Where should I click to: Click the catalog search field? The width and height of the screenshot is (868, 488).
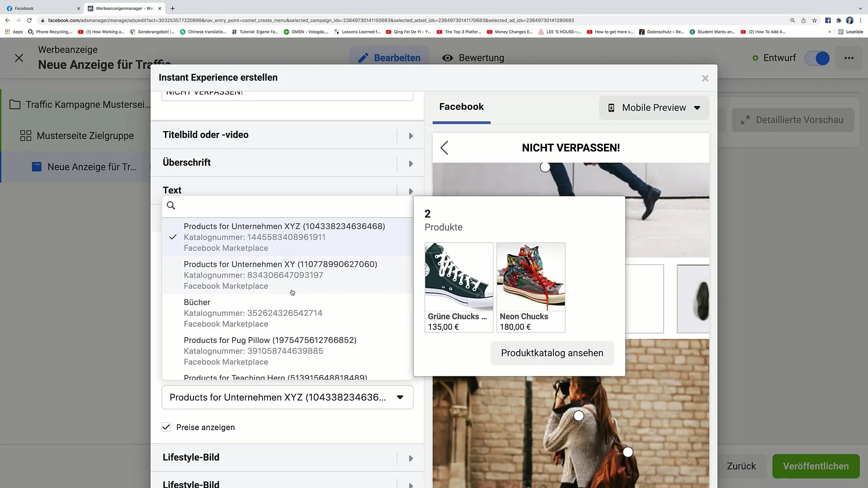pos(288,206)
